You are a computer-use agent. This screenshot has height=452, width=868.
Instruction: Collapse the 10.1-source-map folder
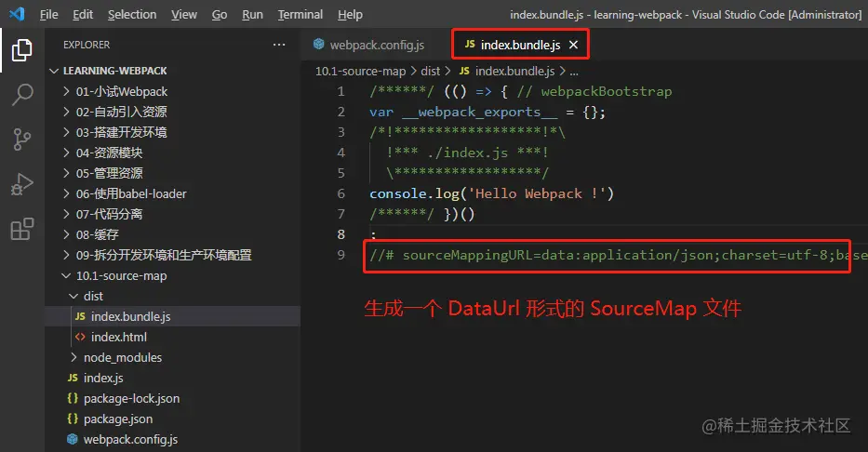pos(66,275)
